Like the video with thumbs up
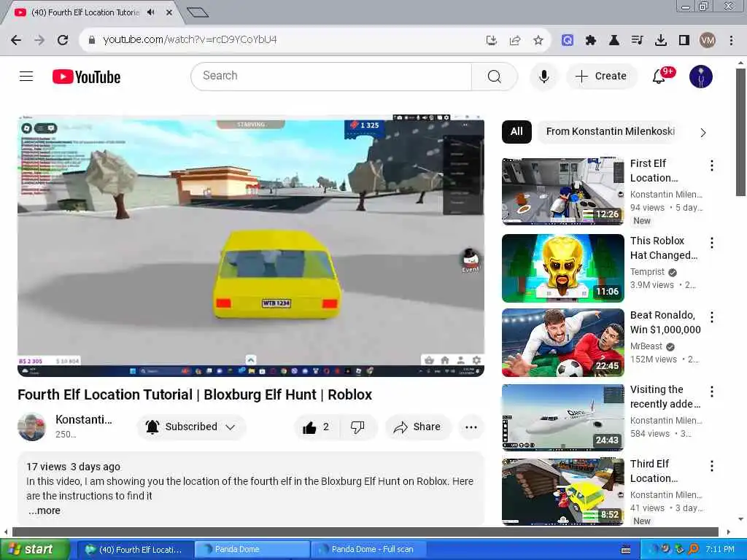Image resolution: width=747 pixels, height=560 pixels. (x=317, y=427)
